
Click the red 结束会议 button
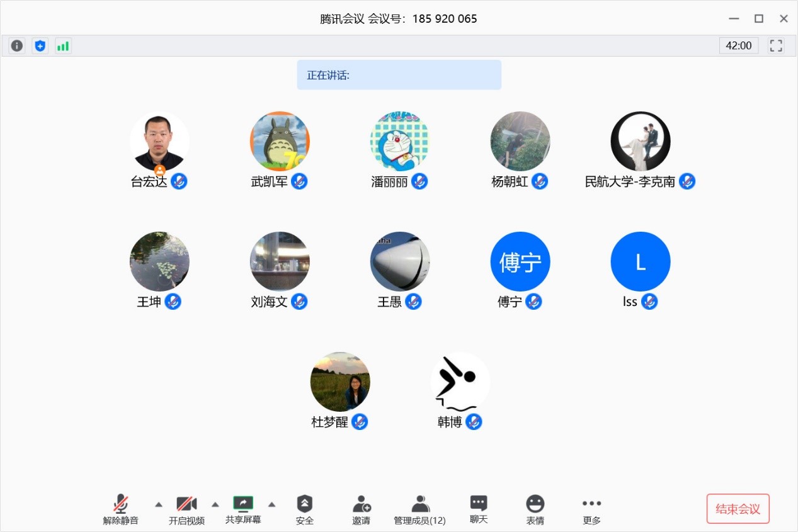click(738, 509)
